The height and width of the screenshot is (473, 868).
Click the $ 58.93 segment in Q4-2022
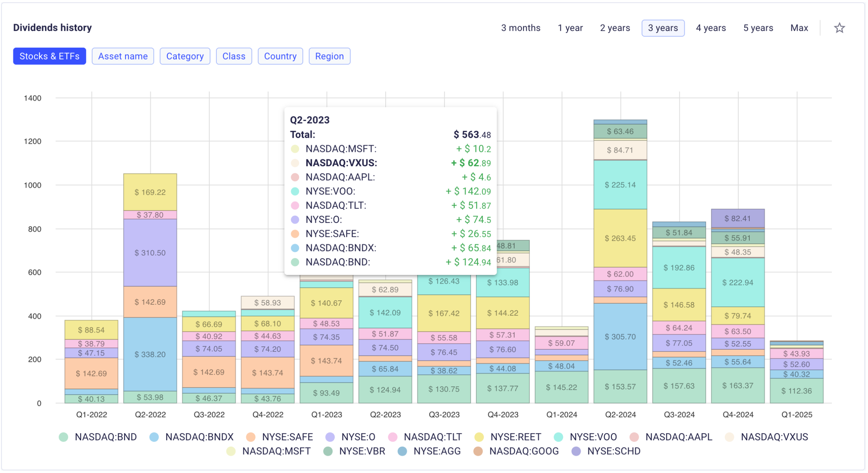coord(268,302)
